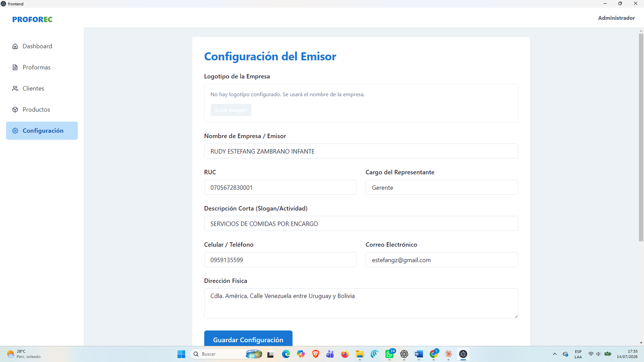This screenshot has width=644, height=362.
Task: Open Chrome from the taskbar
Action: (434, 354)
